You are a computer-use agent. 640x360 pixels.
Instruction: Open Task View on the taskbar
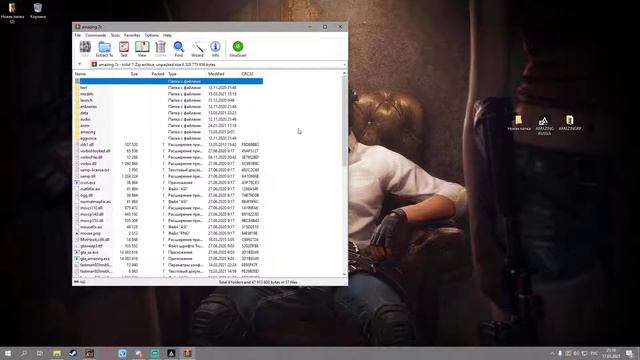pyautogui.click(x=40, y=353)
